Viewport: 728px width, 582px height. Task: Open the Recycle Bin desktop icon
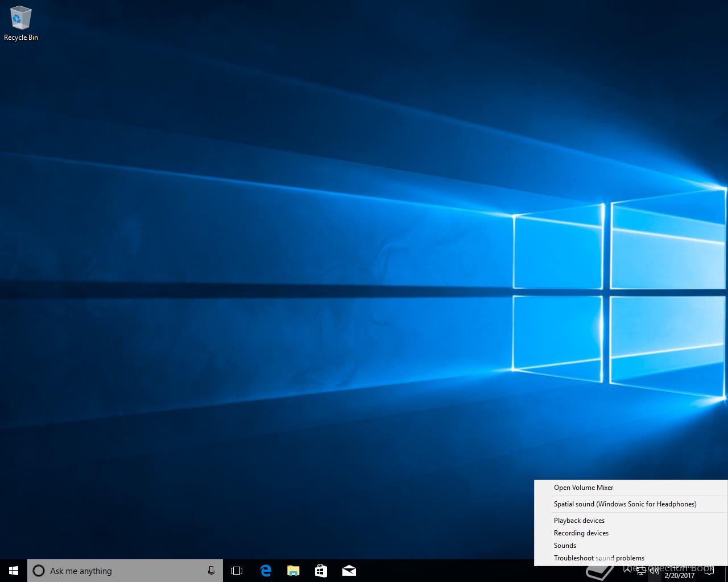(20, 23)
